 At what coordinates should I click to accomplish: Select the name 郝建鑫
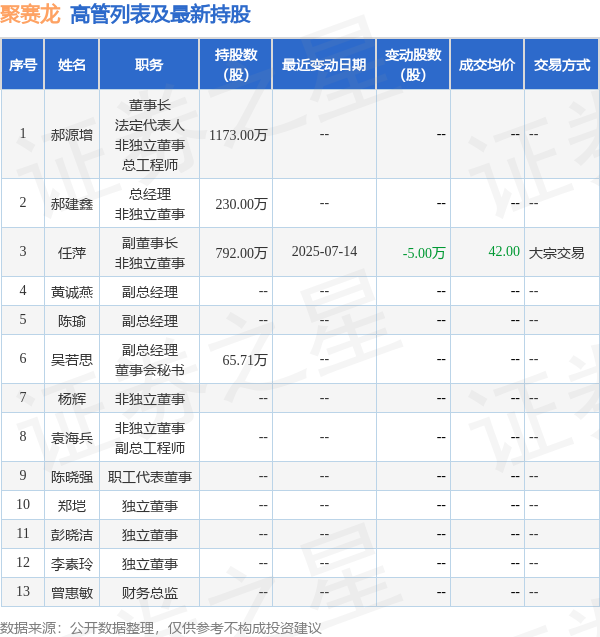click(x=72, y=204)
